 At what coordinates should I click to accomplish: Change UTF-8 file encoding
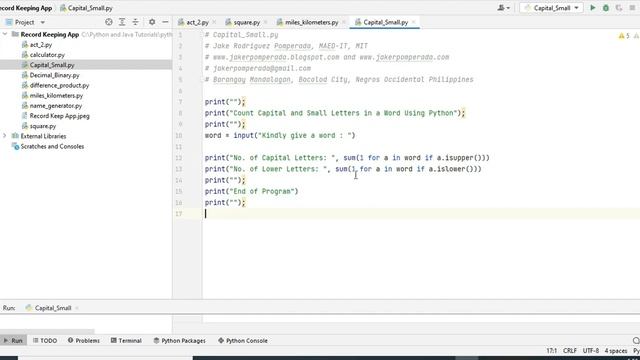[591, 351]
